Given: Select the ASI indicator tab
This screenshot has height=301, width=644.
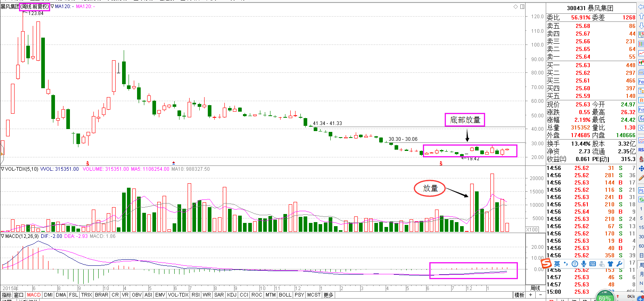Looking at the screenshot, I should [x=148, y=295].
